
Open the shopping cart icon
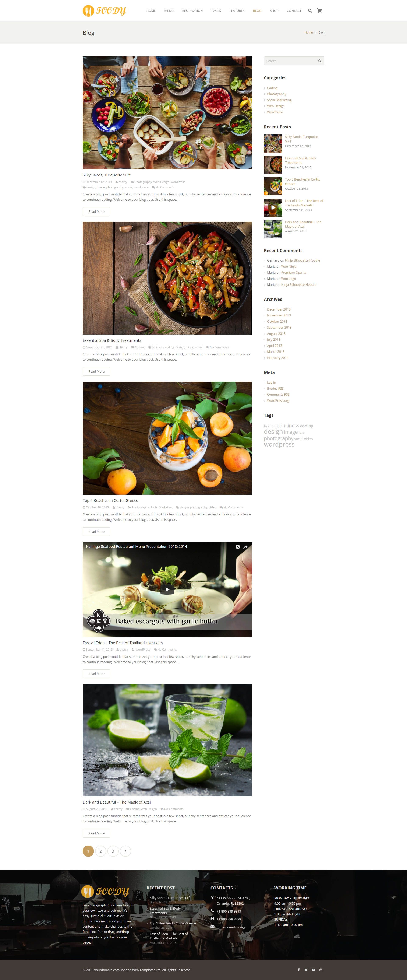click(319, 11)
